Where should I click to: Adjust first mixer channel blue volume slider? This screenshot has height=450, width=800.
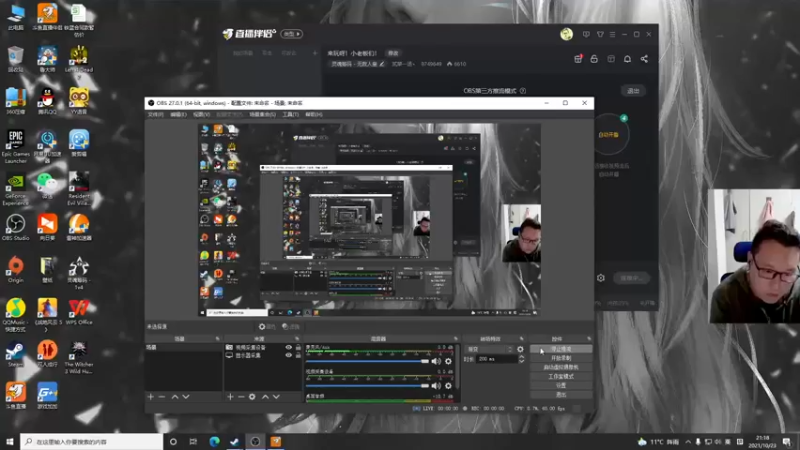point(367,361)
